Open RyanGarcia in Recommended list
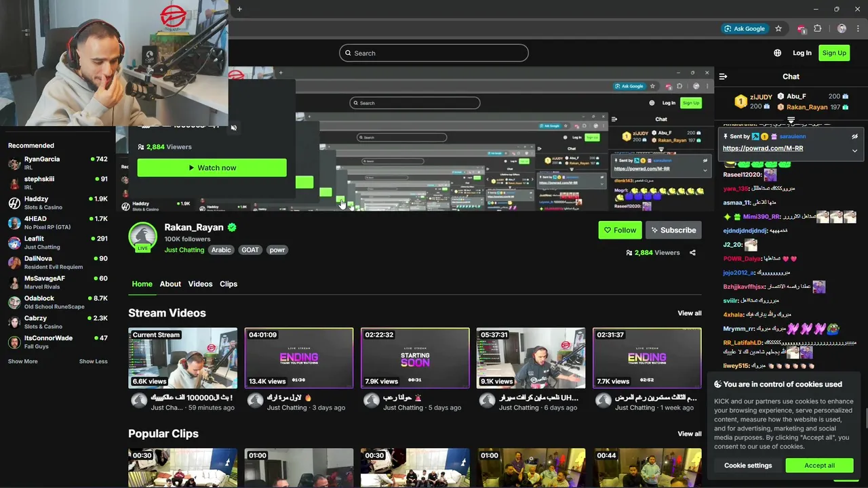This screenshot has width=868, height=488. click(58, 163)
